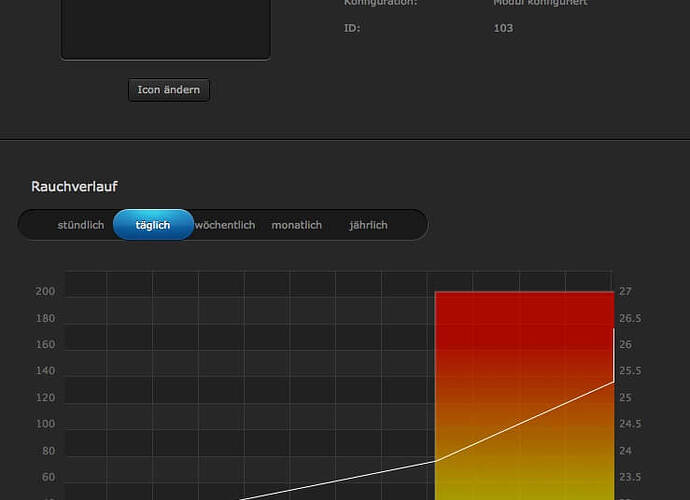
Task: Click the 27 label on right axis
Action: 625,292
